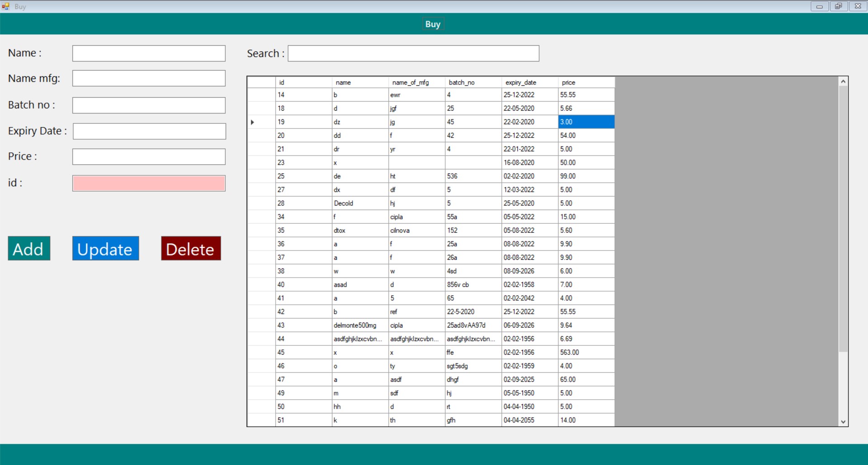Sort by the expiry_date column header
This screenshot has height=465, width=868.
(x=530, y=82)
